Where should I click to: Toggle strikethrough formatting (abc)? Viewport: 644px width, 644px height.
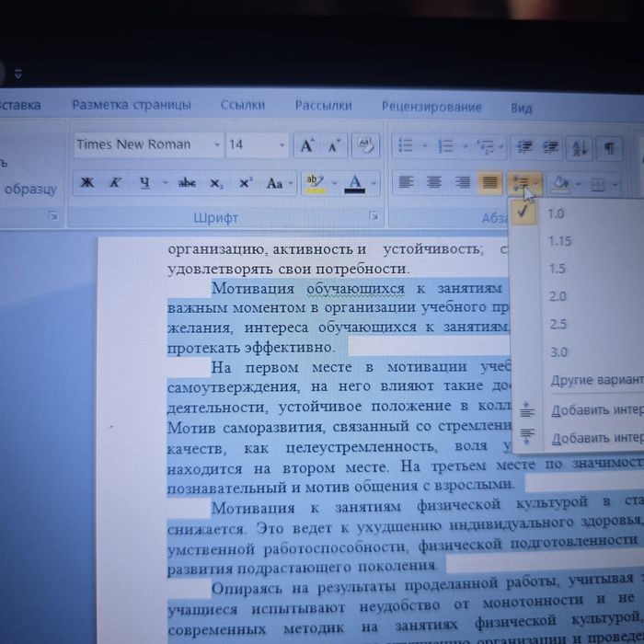(x=187, y=183)
